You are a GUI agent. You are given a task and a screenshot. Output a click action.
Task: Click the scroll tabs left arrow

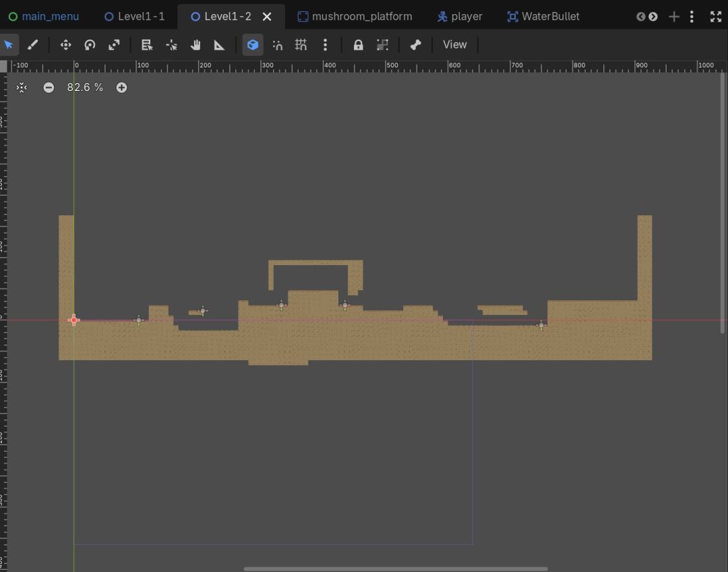[641, 17]
